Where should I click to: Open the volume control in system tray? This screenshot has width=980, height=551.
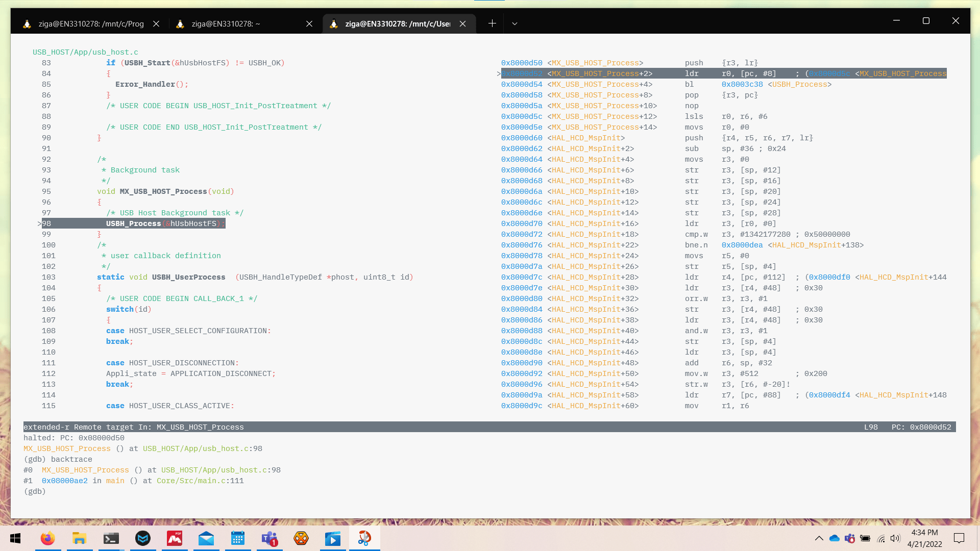point(895,538)
